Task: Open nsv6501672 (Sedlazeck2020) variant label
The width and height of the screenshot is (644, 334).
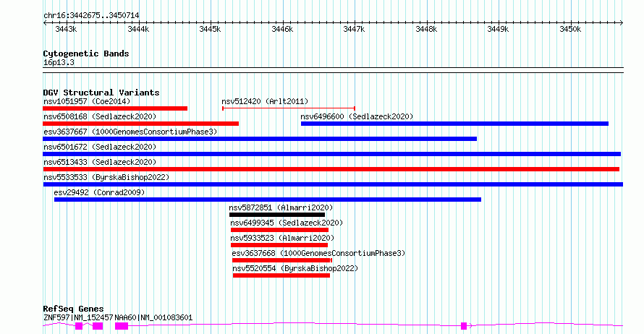Action: coord(100,147)
